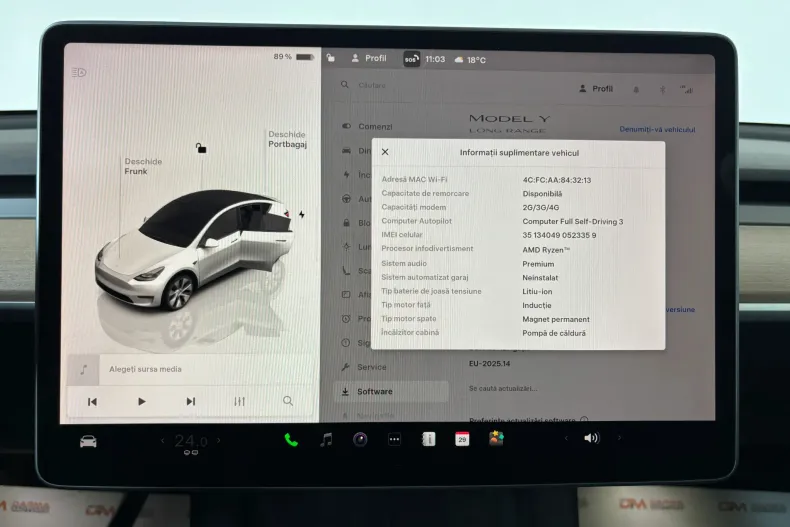This screenshot has width=790, height=527.
Task: Close the Informații suplimentare vehicul dialog
Action: coord(385,152)
